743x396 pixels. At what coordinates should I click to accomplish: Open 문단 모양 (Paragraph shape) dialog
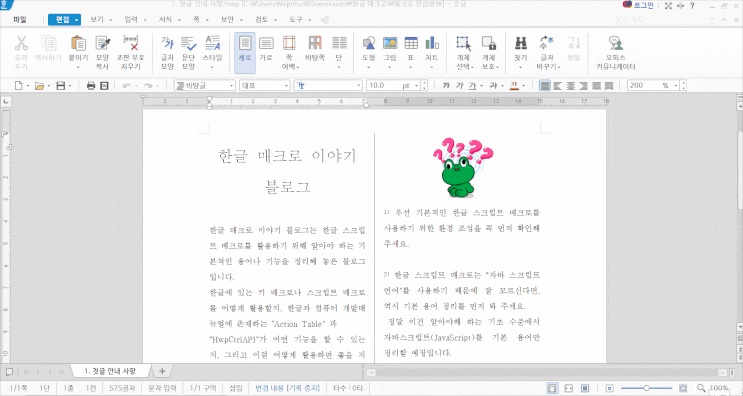pyautogui.click(x=189, y=44)
